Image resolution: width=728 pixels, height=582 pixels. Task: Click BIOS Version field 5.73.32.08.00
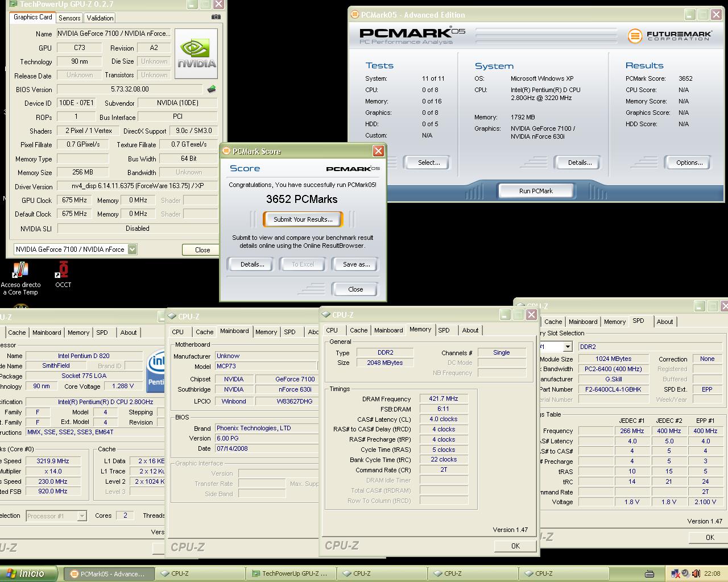click(130, 89)
